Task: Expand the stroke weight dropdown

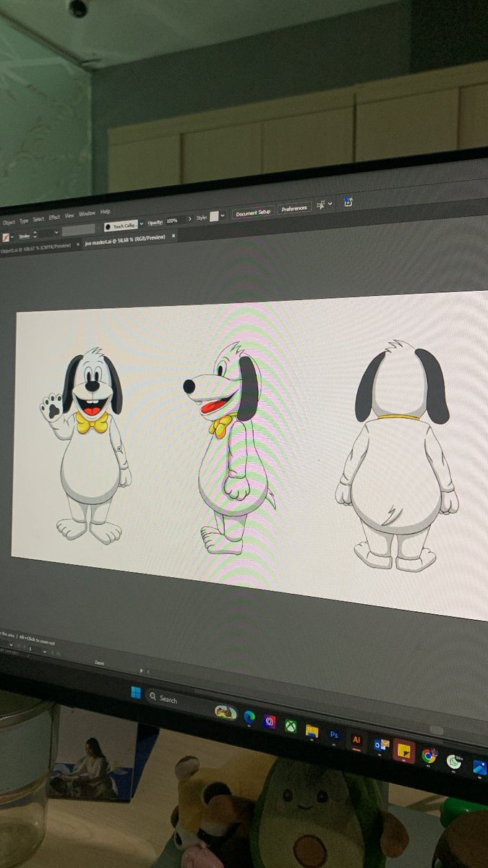Action: coord(56,232)
